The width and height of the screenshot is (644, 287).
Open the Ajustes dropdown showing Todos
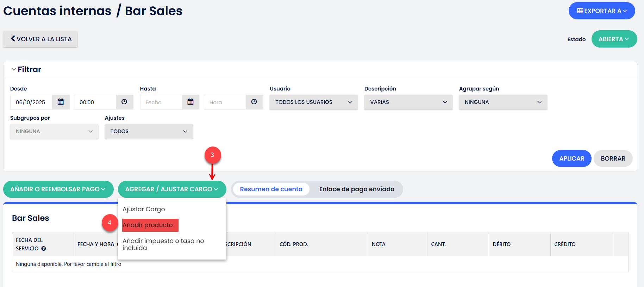(149, 131)
